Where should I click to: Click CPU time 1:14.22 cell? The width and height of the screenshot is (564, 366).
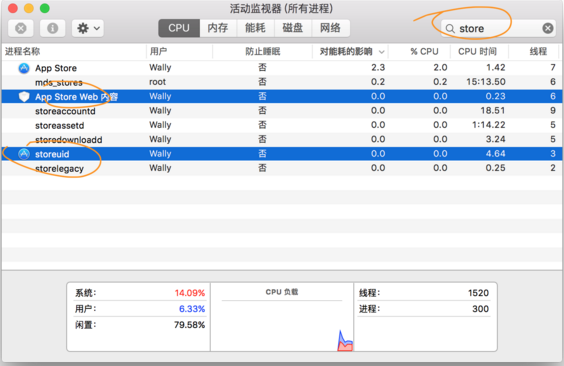pyautogui.click(x=490, y=125)
